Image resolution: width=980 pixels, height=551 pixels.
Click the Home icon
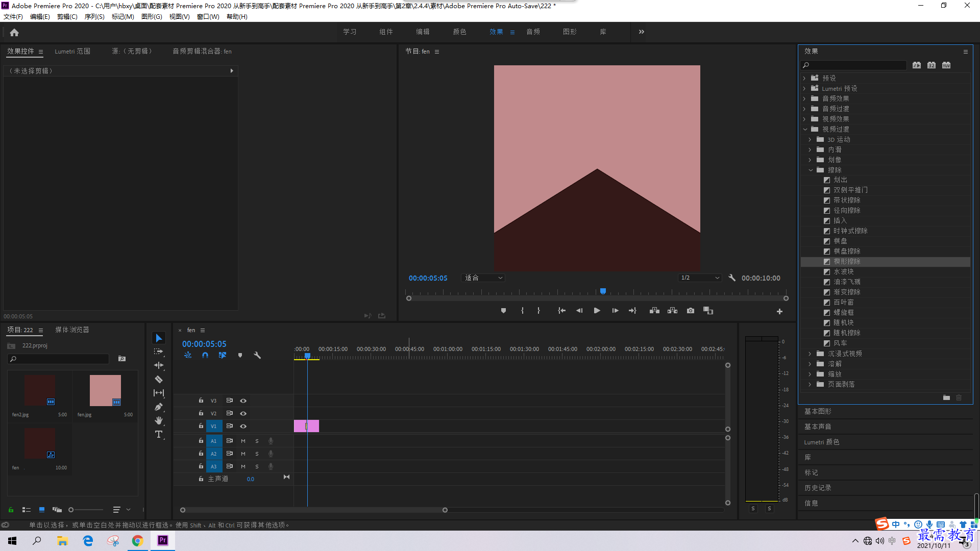pyautogui.click(x=14, y=32)
